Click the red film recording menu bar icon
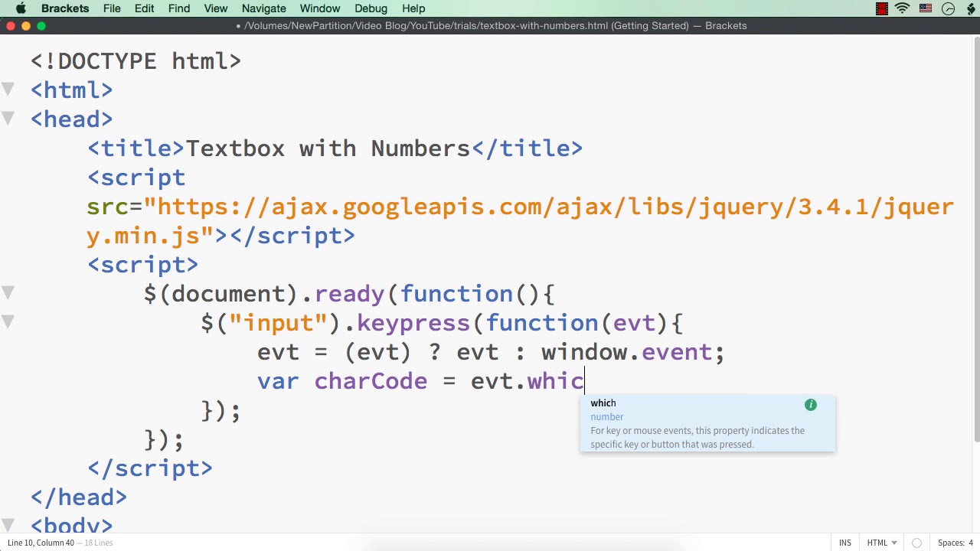This screenshot has width=980, height=551. tap(882, 8)
